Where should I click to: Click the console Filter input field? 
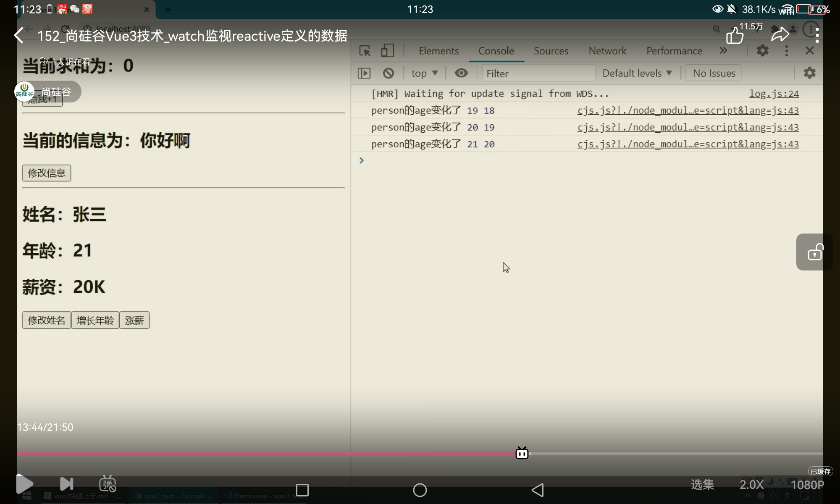tap(538, 73)
